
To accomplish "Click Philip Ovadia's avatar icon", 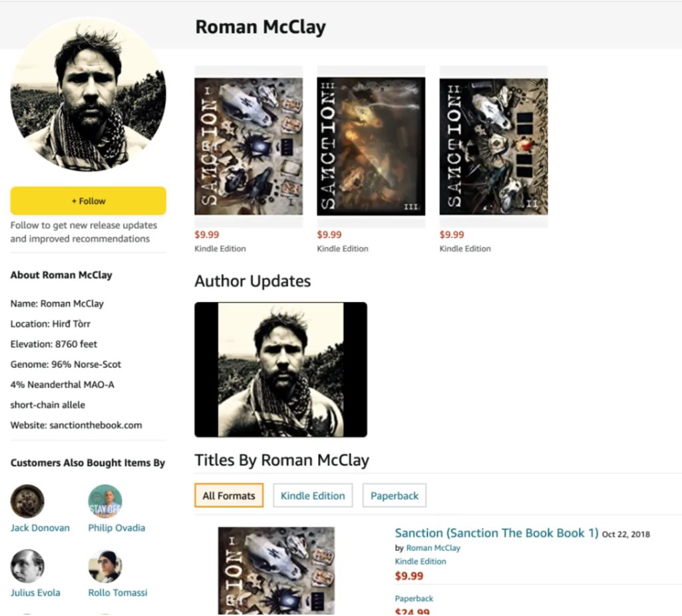I will pyautogui.click(x=105, y=501).
